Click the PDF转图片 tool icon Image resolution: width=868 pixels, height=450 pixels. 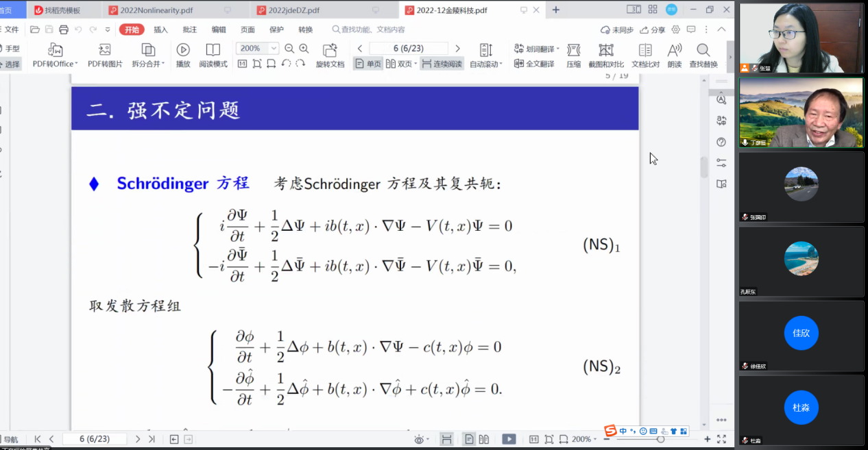105,50
